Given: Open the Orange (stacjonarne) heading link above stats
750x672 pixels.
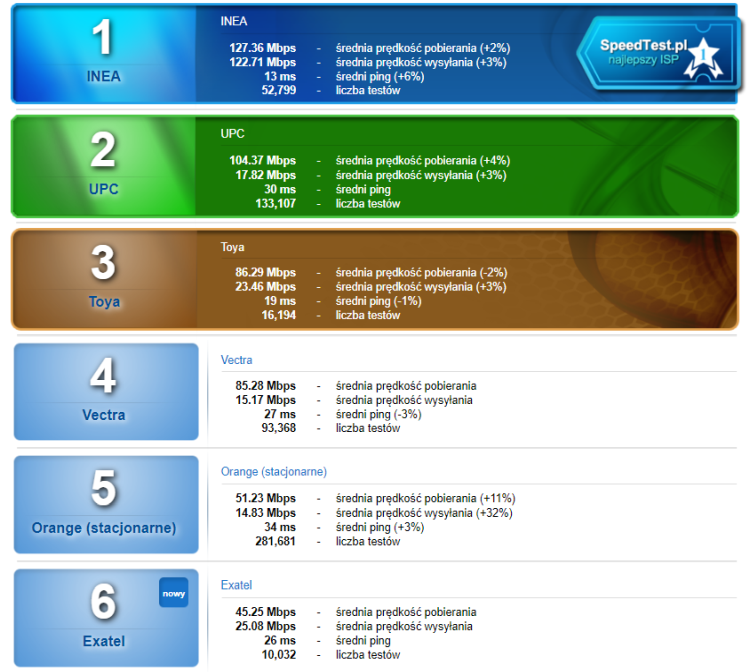Looking at the screenshot, I should [273, 472].
